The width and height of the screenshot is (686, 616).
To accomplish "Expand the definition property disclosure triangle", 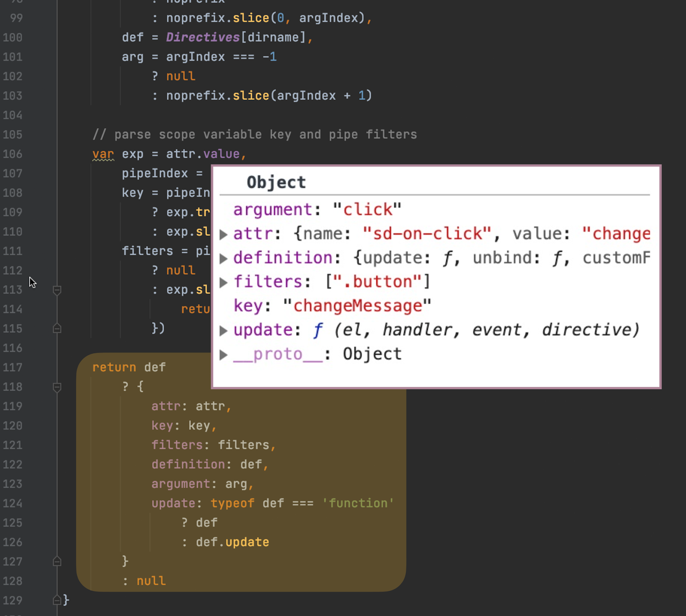I will point(223,258).
